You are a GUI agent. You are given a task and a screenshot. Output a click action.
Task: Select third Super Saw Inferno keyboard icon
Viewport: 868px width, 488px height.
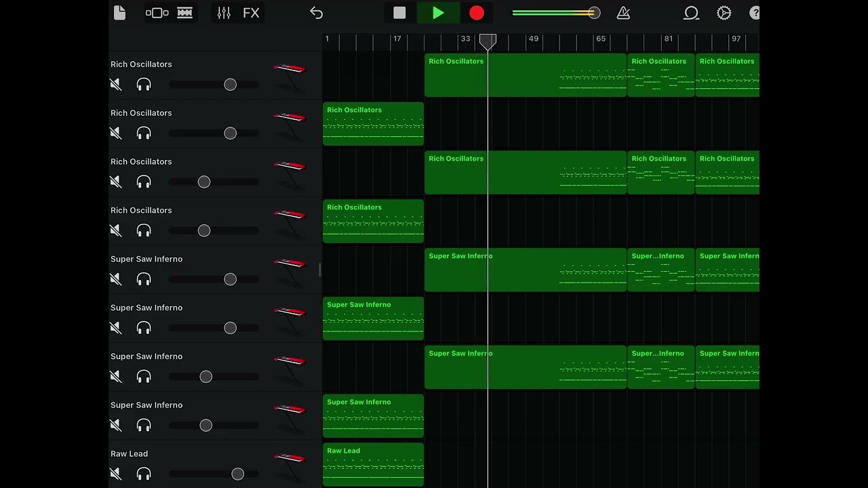tap(291, 369)
